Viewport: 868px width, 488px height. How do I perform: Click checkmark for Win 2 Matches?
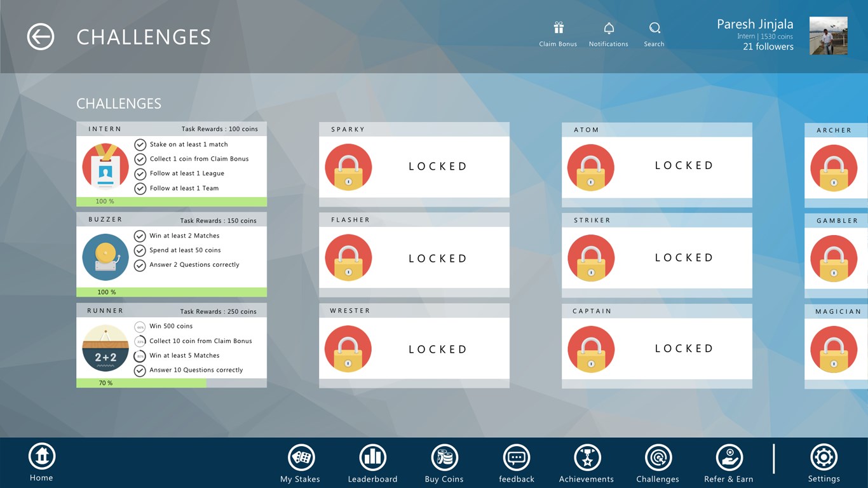(140, 236)
